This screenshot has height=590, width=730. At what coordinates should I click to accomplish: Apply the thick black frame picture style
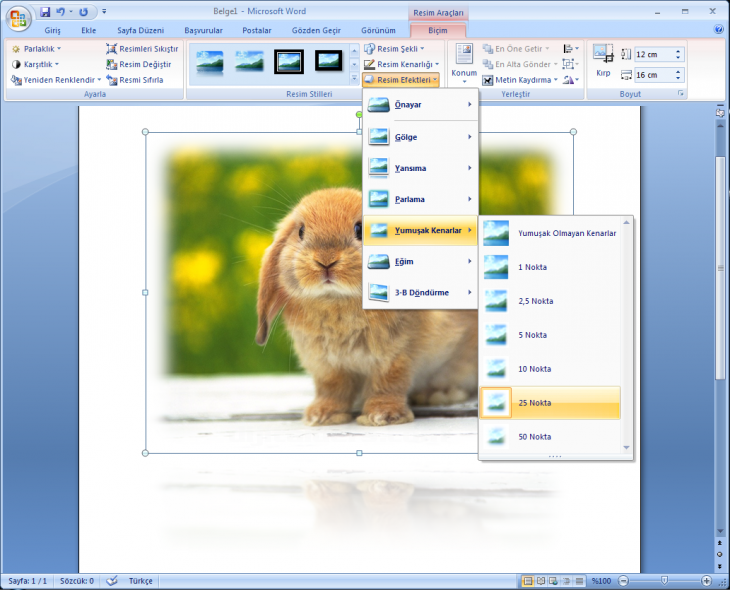pos(329,61)
